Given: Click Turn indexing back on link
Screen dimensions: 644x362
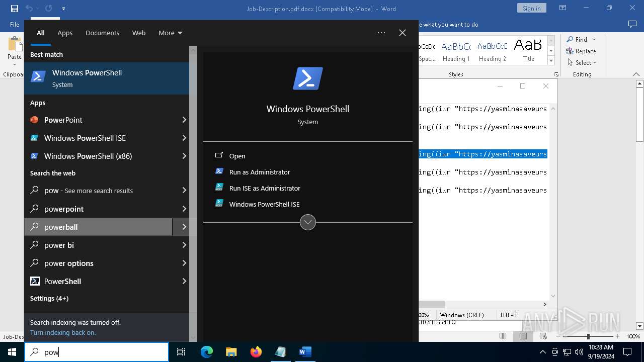Looking at the screenshot, I should pos(63,332).
